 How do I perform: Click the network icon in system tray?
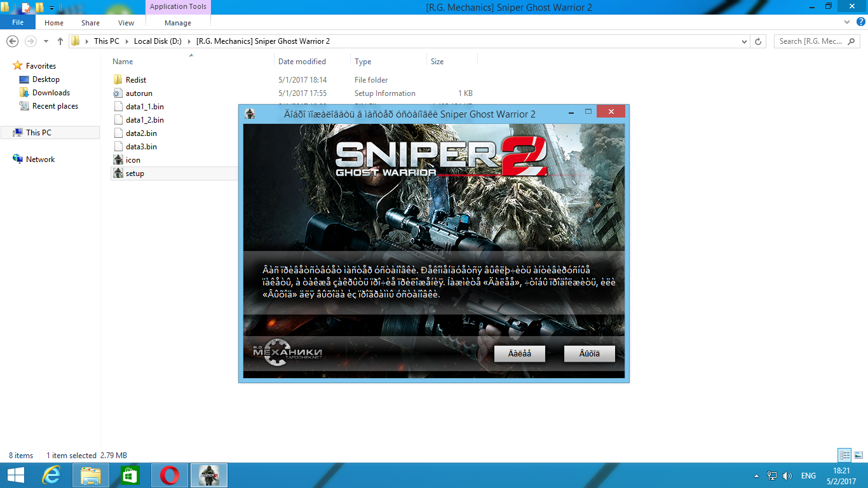click(x=772, y=475)
